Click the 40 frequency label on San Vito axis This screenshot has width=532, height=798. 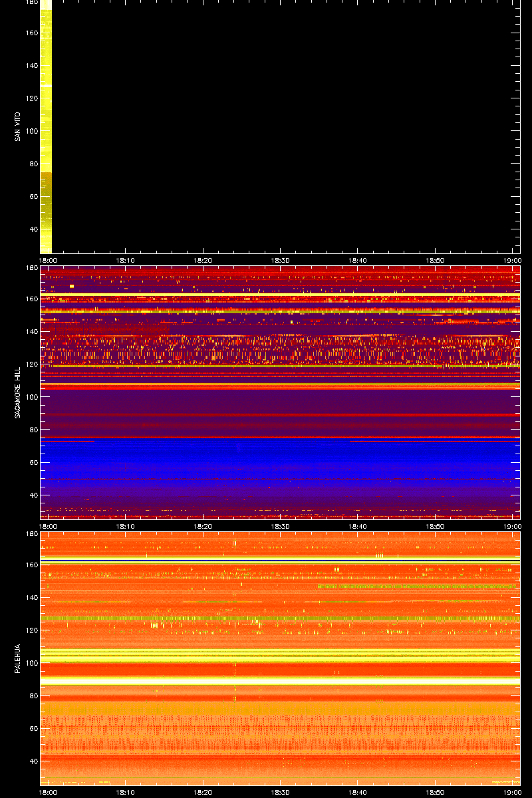click(33, 229)
